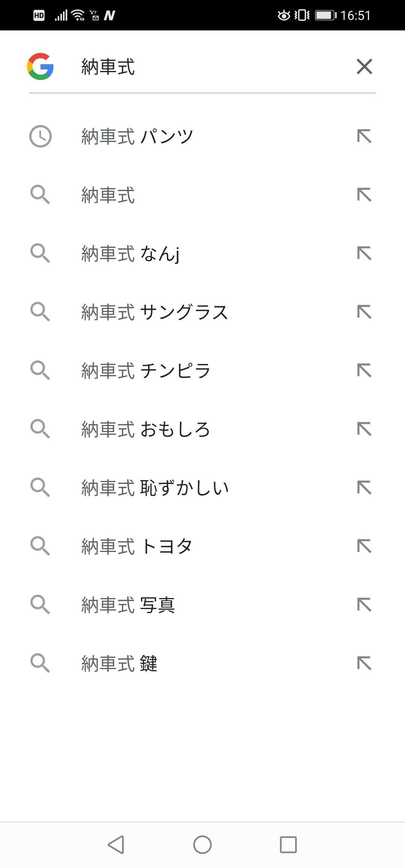Fill query with 納車式 サングラス arrow
Viewport: 405px width, 868px height.
click(364, 312)
